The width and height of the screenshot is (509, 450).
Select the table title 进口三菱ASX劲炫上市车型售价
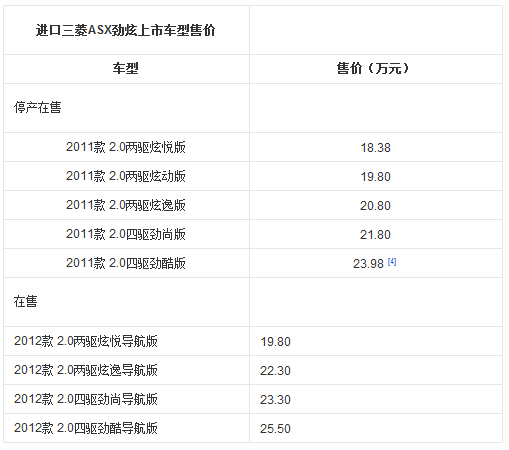pos(125,30)
